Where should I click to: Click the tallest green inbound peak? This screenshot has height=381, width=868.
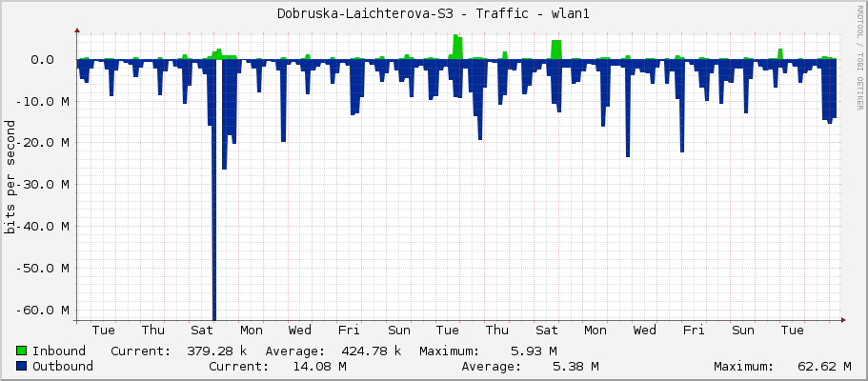pos(457,46)
